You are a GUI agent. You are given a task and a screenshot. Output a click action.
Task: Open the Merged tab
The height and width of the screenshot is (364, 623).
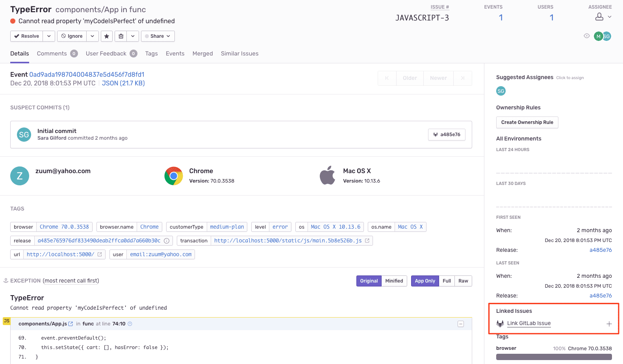pos(202,54)
